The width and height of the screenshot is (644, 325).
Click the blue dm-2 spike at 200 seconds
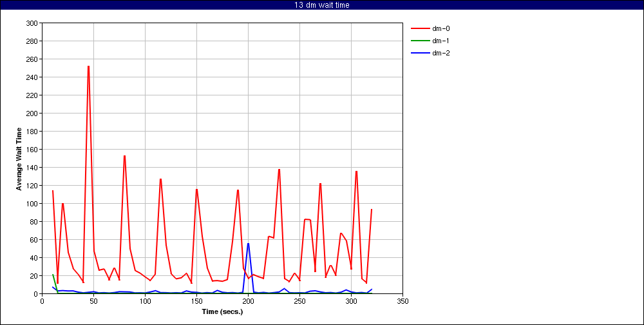[248, 244]
